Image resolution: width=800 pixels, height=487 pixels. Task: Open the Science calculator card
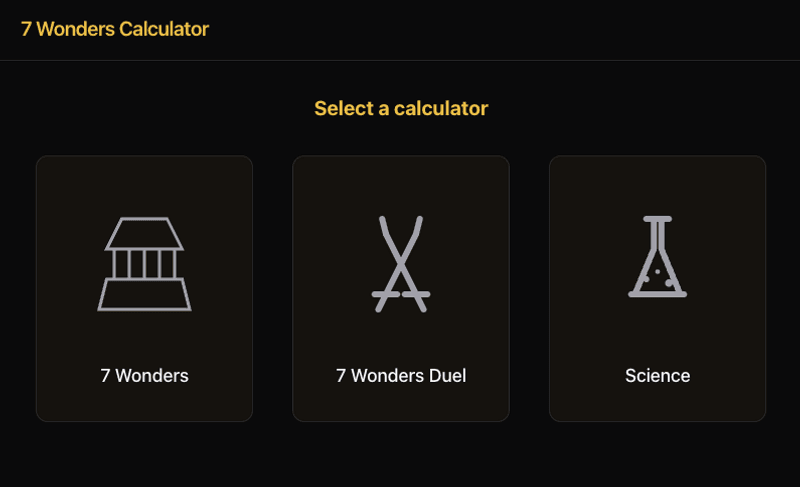(658, 289)
